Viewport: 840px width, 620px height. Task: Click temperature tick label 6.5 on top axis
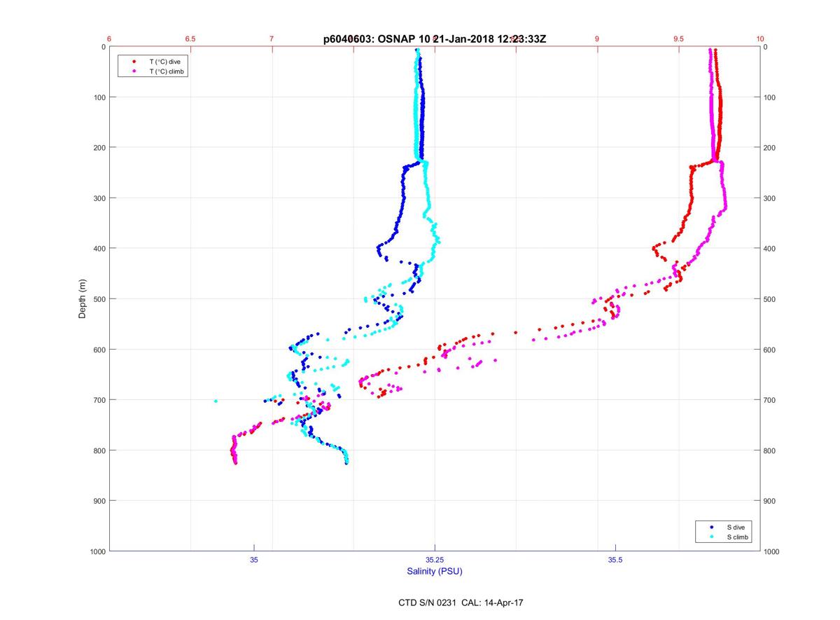point(190,39)
